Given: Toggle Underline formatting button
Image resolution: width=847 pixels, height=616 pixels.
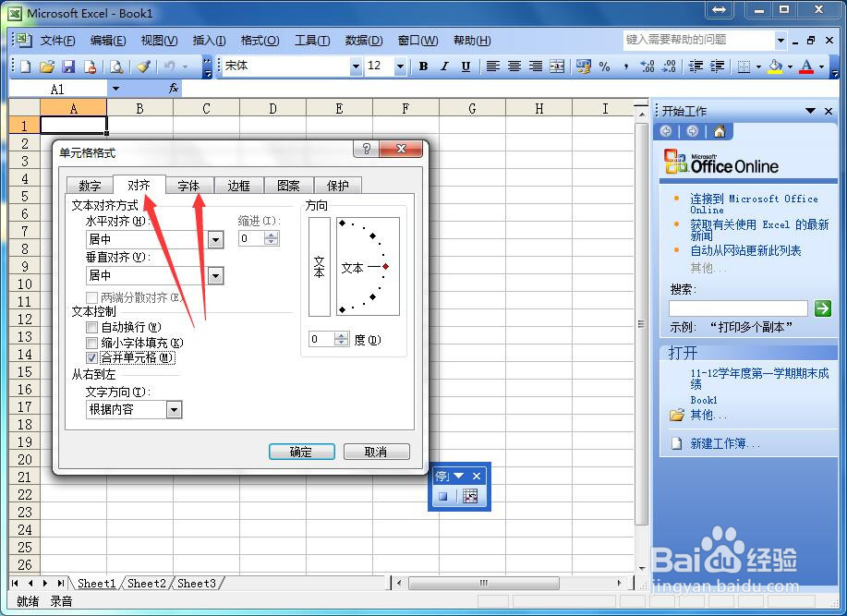Looking at the screenshot, I should (466, 66).
